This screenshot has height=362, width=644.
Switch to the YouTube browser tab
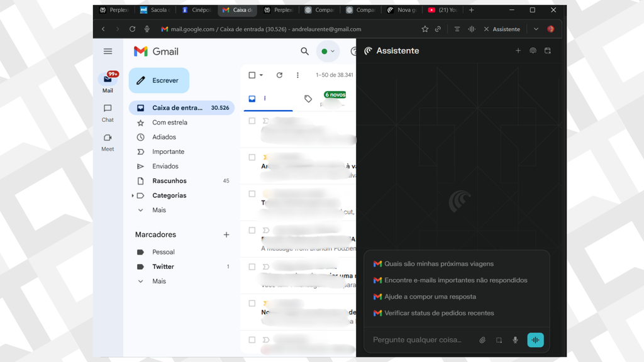(442, 10)
